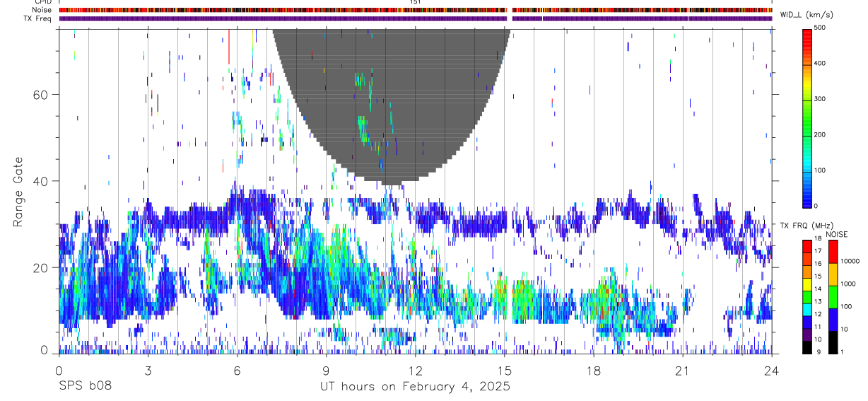Click the 500 tick label on the WID colorbar
Viewport: 868px width, 401px height.
point(821,28)
